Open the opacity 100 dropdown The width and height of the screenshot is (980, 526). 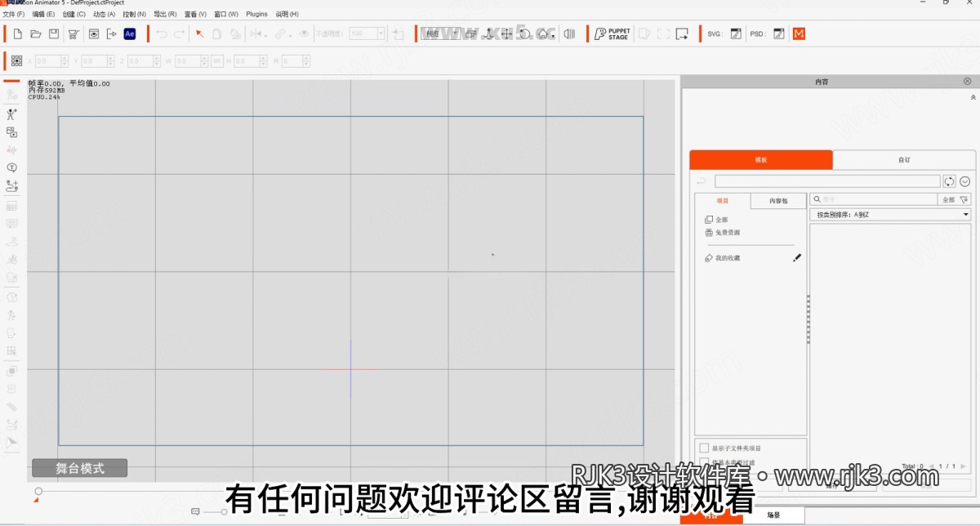point(381,34)
